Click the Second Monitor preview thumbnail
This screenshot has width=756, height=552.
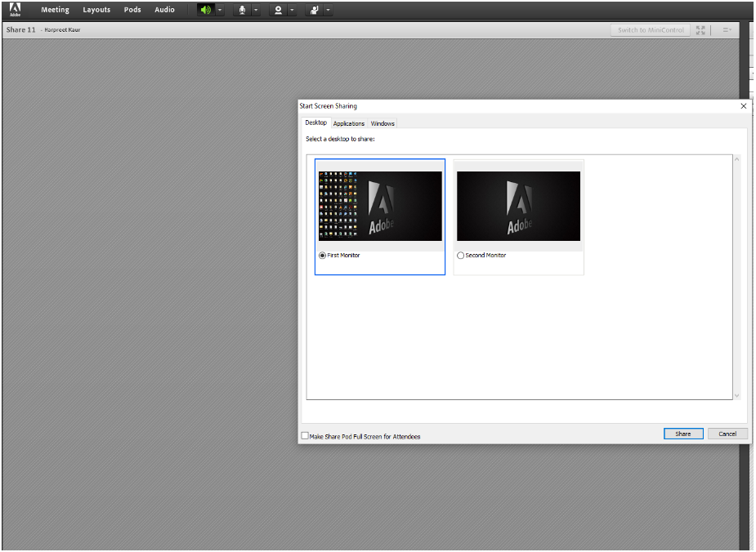pos(518,206)
